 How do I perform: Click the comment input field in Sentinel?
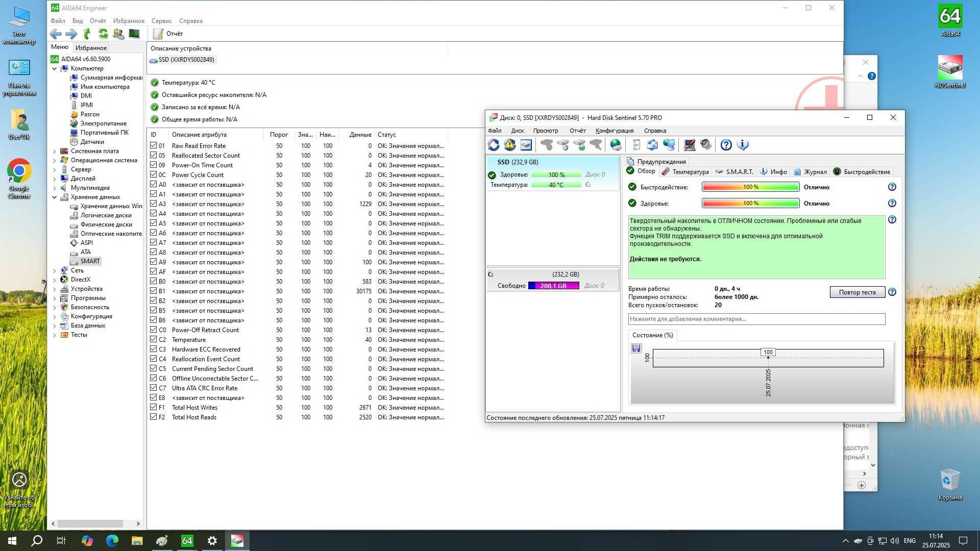tap(756, 319)
